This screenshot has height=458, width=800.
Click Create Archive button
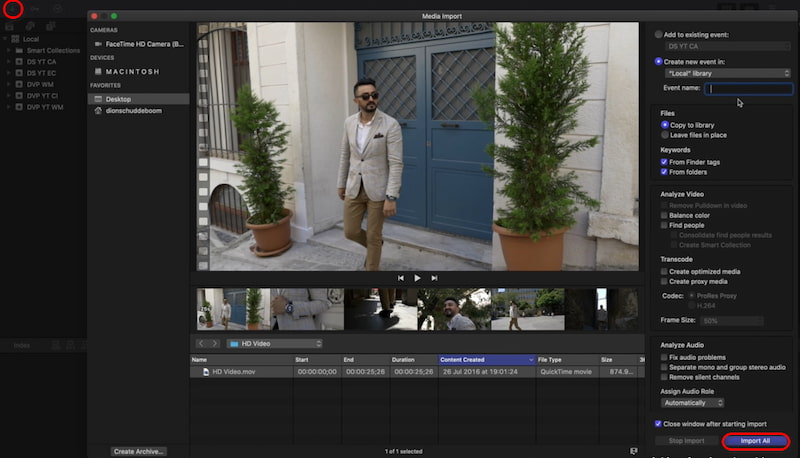pyautogui.click(x=139, y=451)
